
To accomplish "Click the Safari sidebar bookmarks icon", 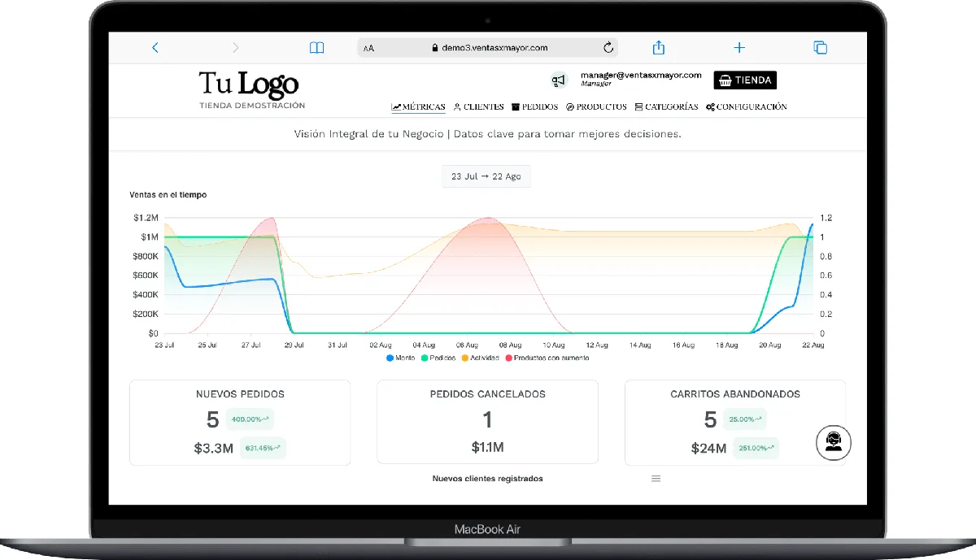I will (x=316, y=47).
